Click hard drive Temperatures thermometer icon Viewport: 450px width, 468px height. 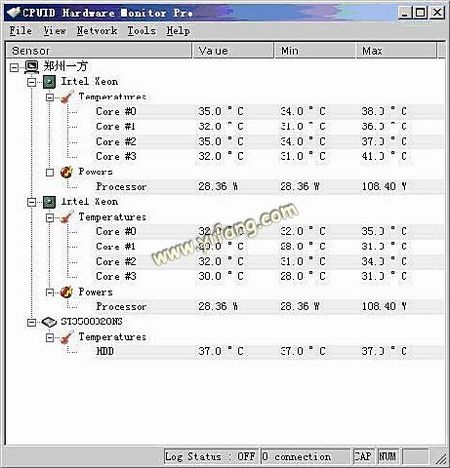67,337
